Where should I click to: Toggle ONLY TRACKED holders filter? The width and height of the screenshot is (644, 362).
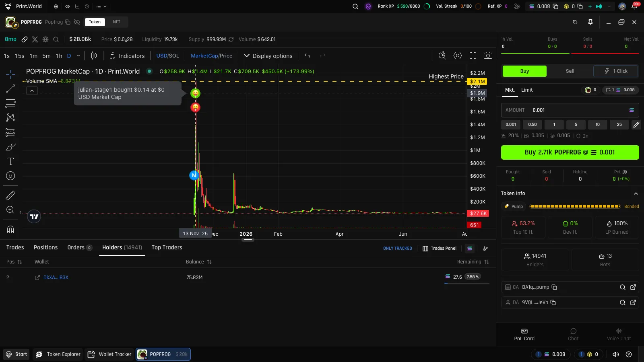coord(398,249)
